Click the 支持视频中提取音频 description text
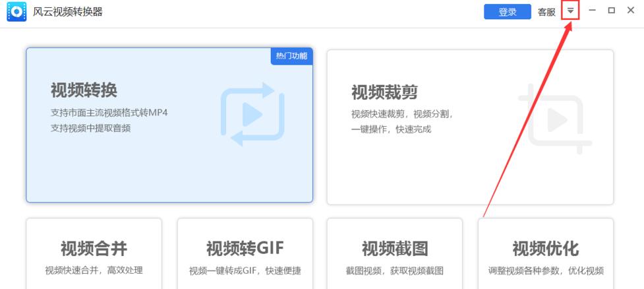644x289 pixels. (90, 128)
